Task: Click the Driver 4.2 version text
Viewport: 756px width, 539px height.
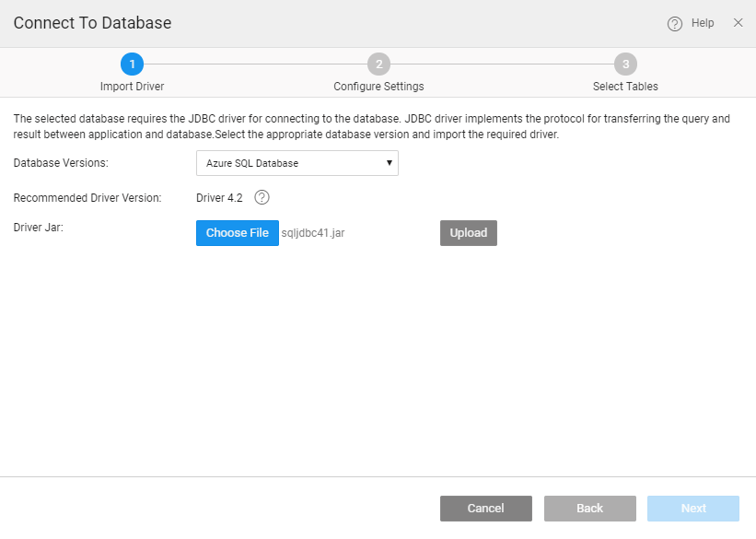Action: (x=219, y=197)
